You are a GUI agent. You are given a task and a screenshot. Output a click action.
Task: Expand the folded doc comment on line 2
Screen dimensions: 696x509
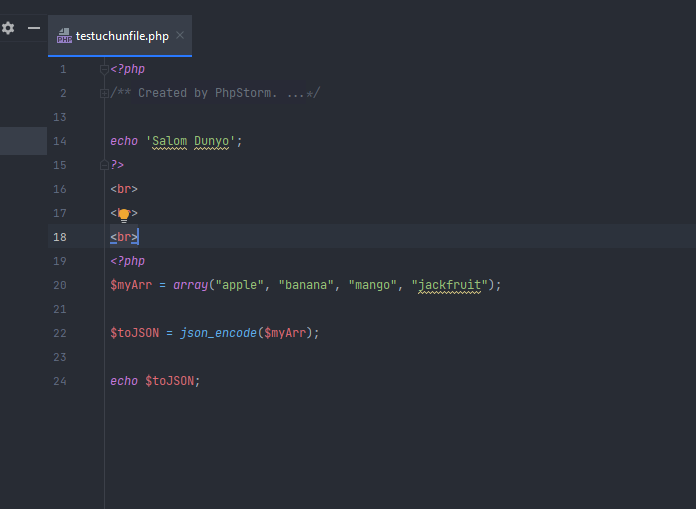104,93
